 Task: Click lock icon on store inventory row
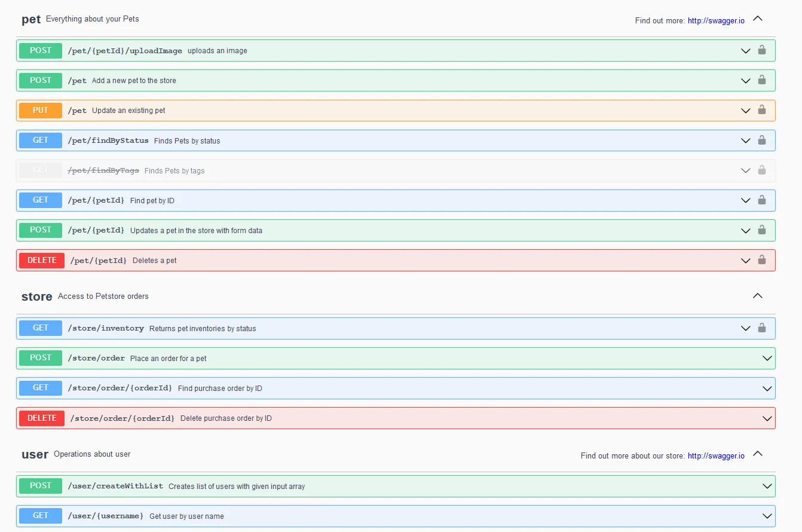pyautogui.click(x=762, y=328)
